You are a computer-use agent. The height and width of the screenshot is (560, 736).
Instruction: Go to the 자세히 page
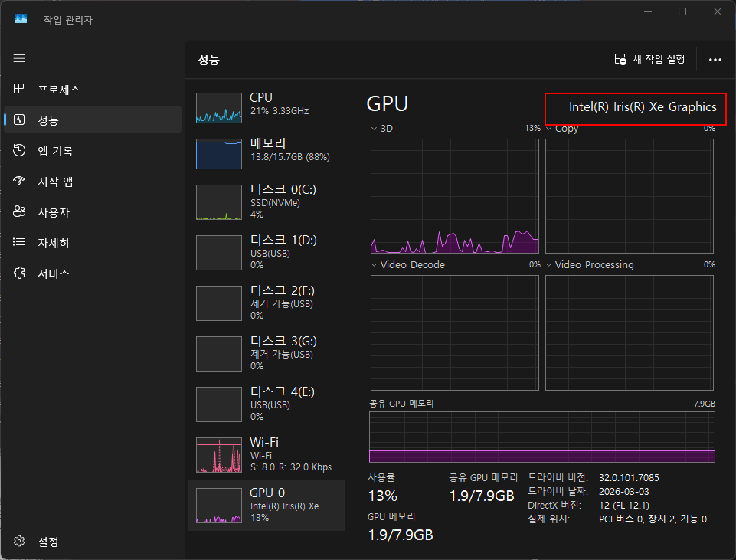click(x=93, y=243)
